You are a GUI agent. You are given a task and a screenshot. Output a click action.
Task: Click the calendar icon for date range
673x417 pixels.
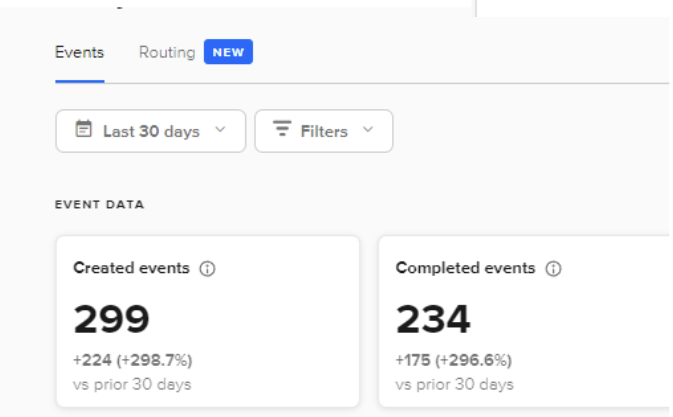(x=84, y=131)
